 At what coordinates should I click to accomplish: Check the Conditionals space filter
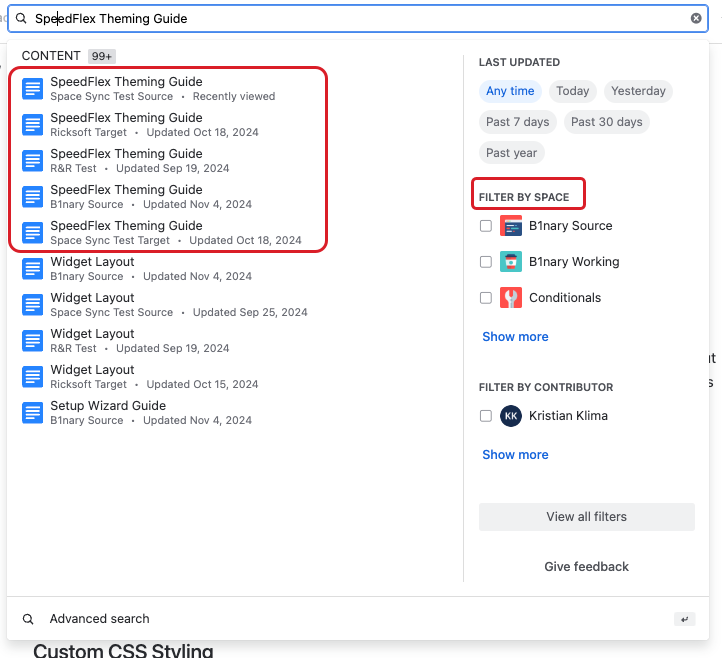tap(486, 297)
